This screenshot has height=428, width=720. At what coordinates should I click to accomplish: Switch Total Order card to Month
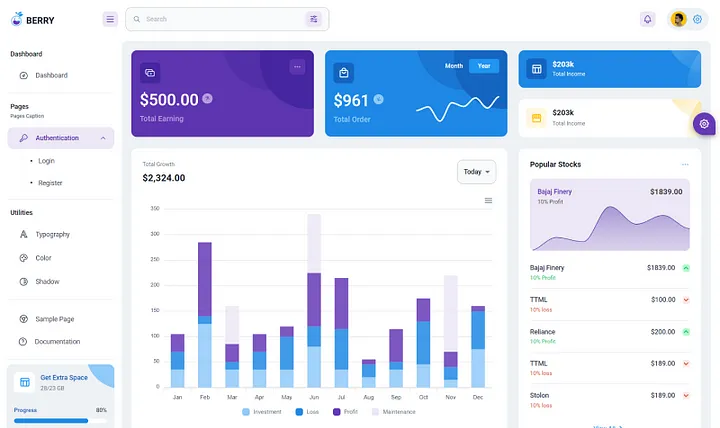454,66
